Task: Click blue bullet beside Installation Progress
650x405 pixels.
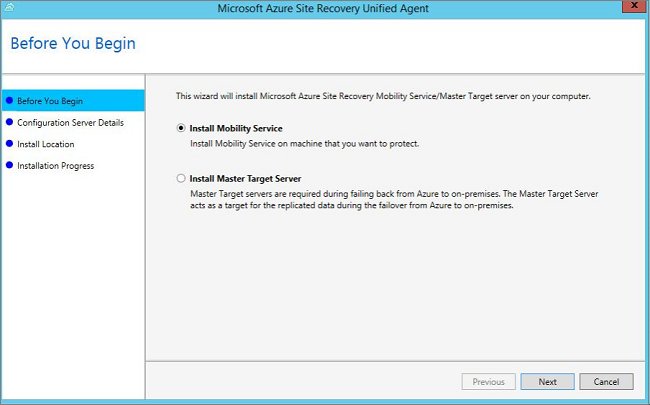Action: tap(10, 165)
